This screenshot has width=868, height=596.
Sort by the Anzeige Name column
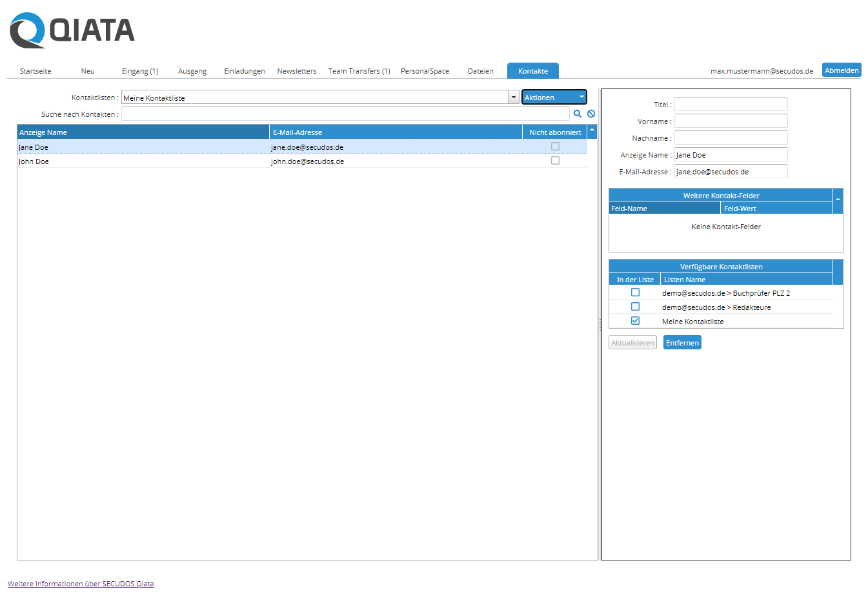[143, 132]
